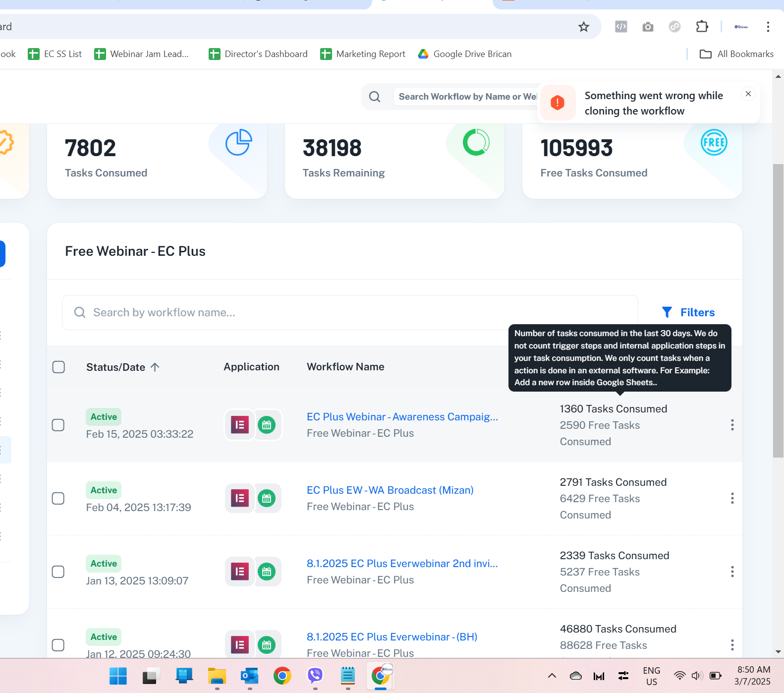The width and height of the screenshot is (784, 693).
Task: Open EC Plus Webinar - Awareness Campaign workflow
Action: point(402,417)
